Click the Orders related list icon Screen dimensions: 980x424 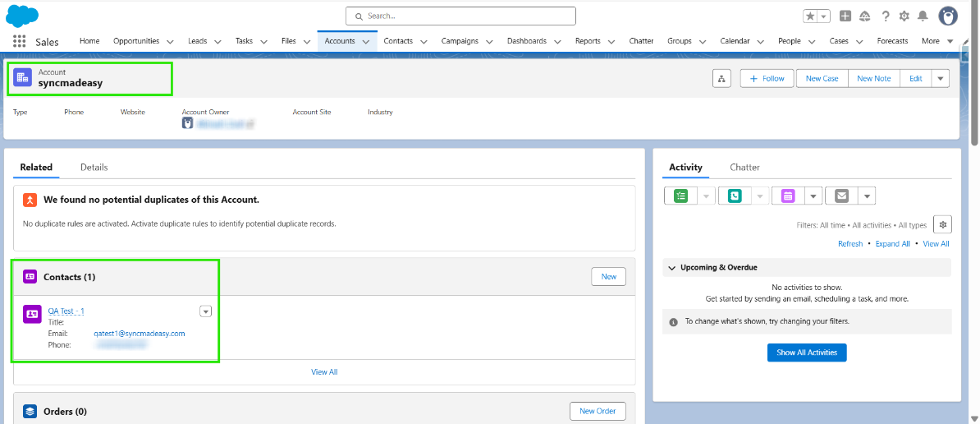click(30, 411)
